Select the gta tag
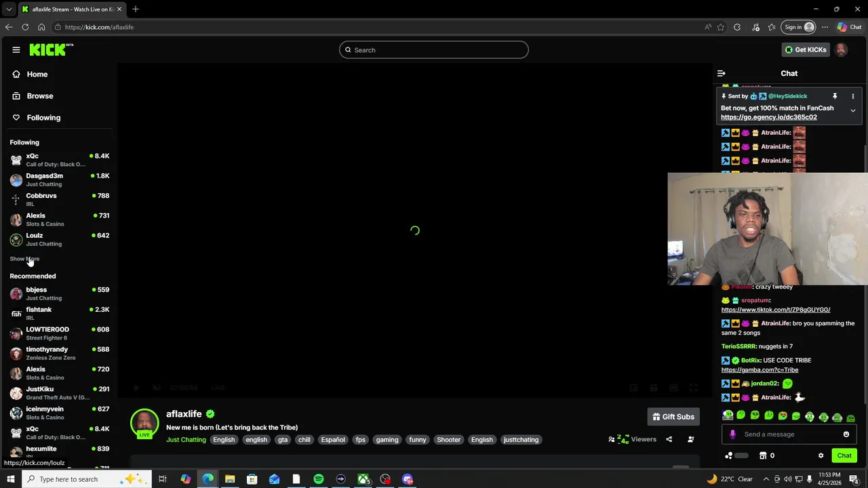 pyautogui.click(x=283, y=440)
